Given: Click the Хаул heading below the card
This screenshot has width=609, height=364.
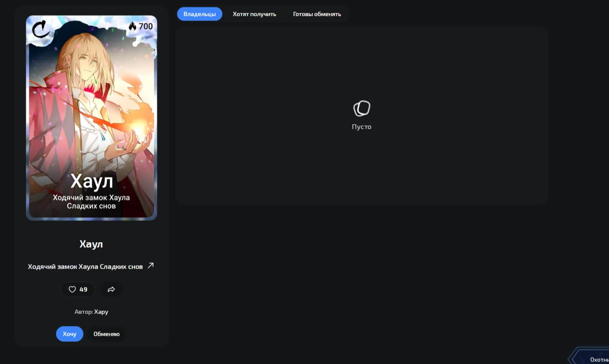Looking at the screenshot, I should click(91, 244).
